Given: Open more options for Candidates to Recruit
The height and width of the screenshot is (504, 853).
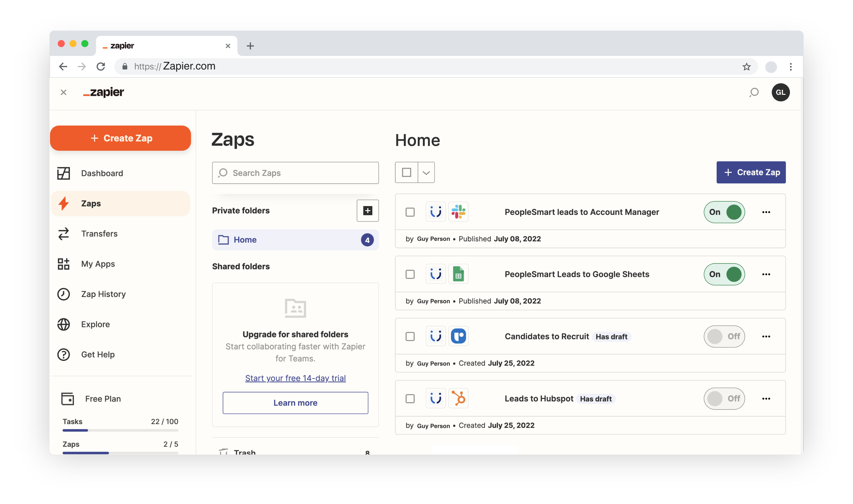Looking at the screenshot, I should [766, 336].
